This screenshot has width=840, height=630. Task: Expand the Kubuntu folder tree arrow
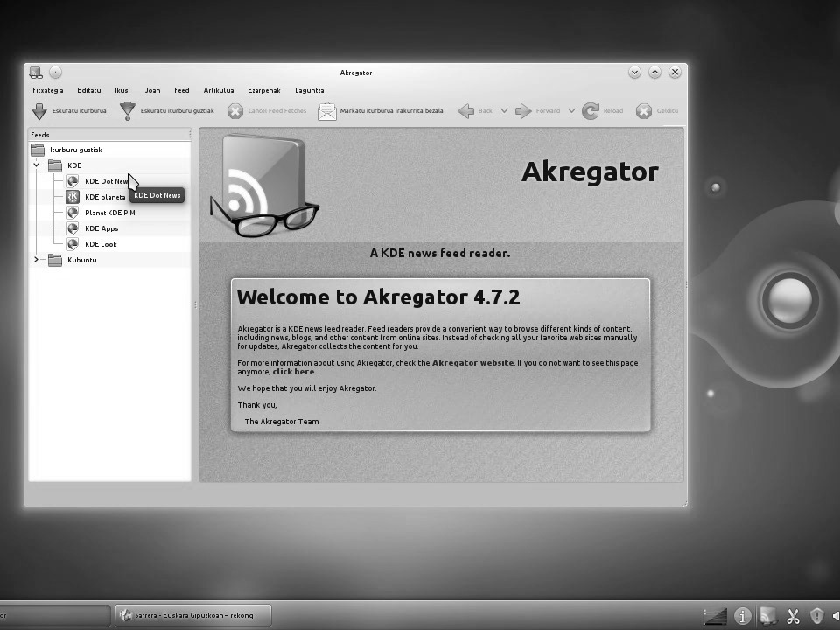click(37, 260)
